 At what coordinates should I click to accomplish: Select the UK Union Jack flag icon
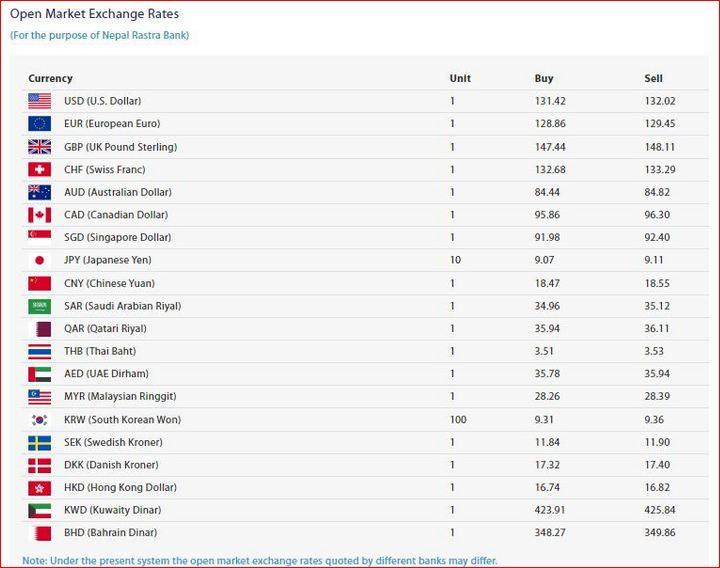click(x=39, y=147)
